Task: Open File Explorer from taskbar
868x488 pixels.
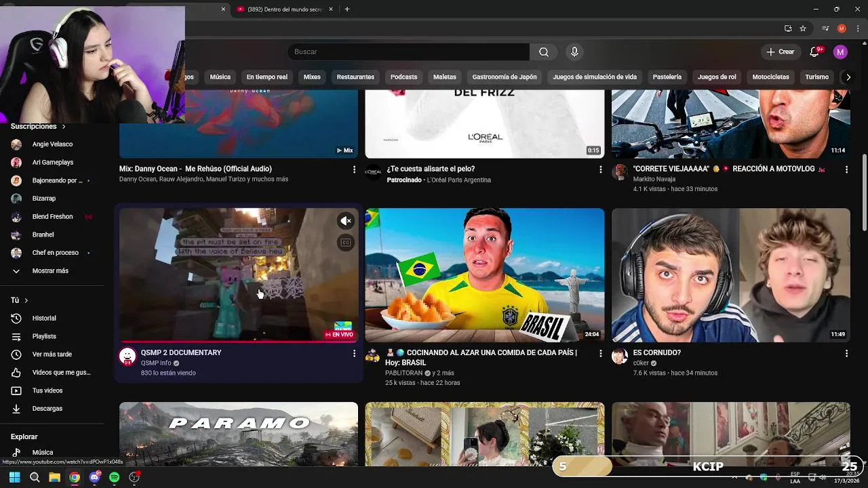Action: [54, 477]
